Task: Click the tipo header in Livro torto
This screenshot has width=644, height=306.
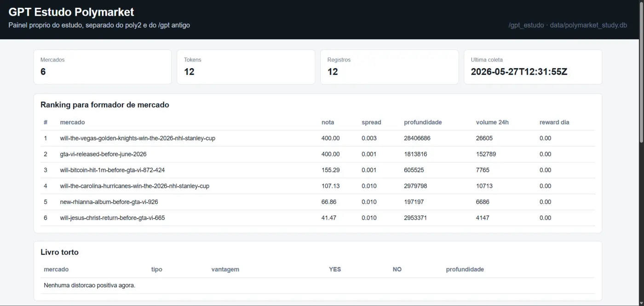Action: pyautogui.click(x=156, y=269)
